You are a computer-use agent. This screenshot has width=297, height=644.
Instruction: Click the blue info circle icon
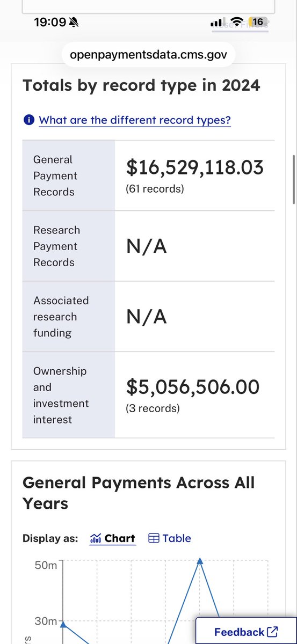(28, 120)
